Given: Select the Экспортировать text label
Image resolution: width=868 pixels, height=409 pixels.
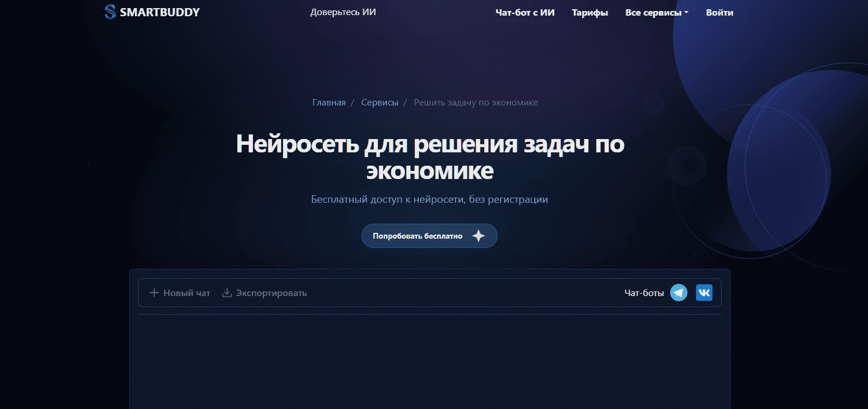Looking at the screenshot, I should (x=271, y=293).
